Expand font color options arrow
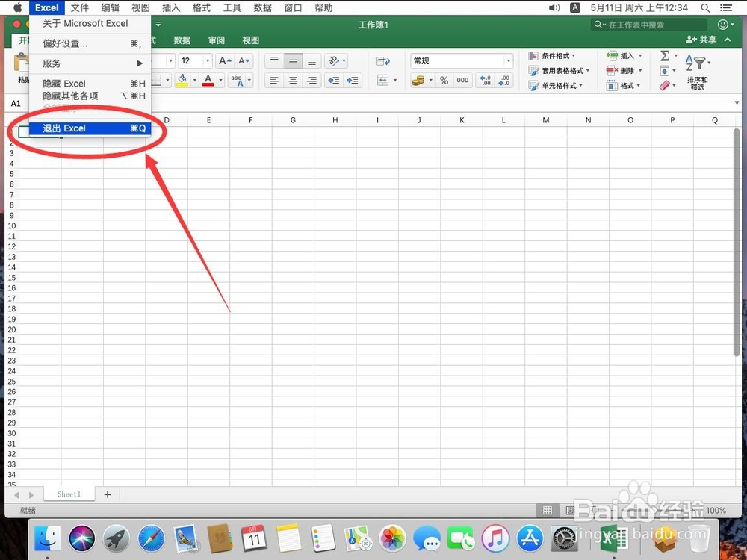The image size is (747, 560). point(220,80)
